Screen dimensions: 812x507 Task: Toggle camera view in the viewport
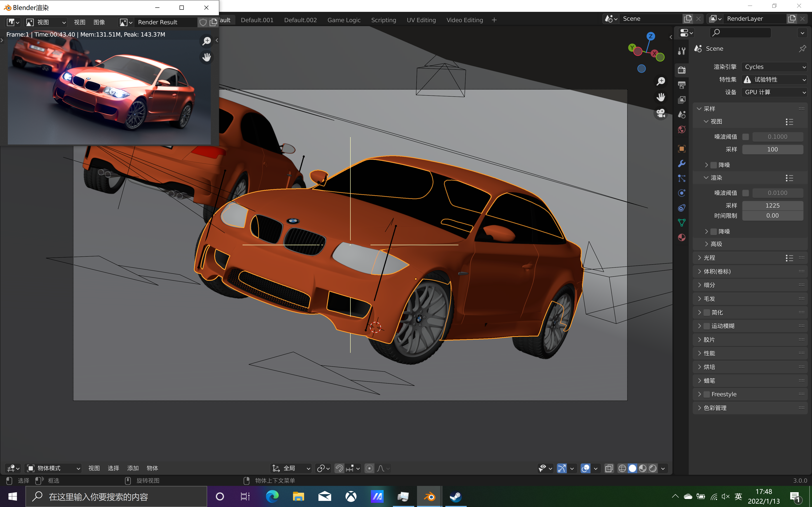(x=661, y=113)
